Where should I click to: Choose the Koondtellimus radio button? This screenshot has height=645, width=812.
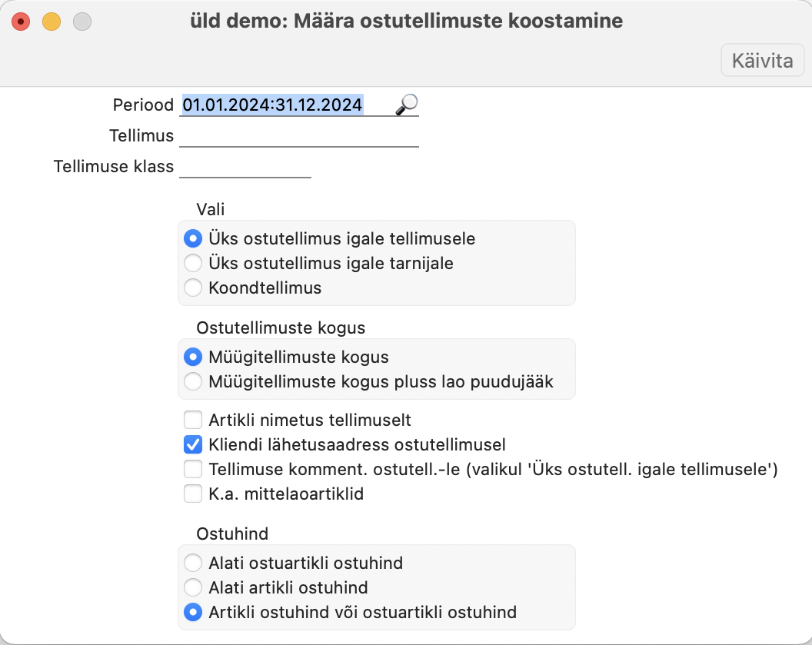[194, 288]
